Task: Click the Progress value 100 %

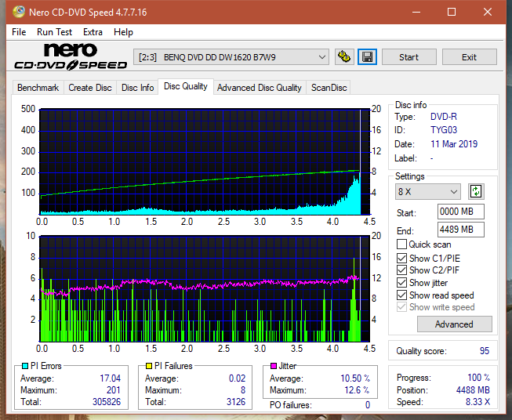Action: click(x=479, y=378)
